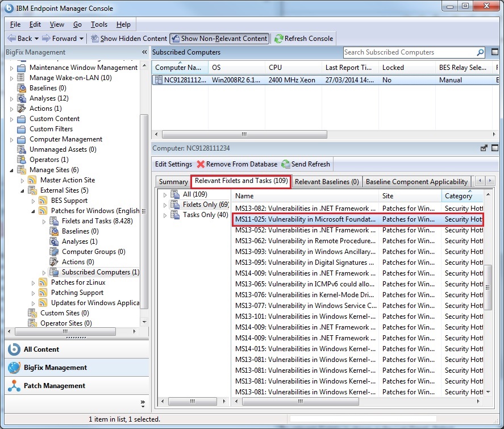This screenshot has height=429, width=504.
Task: Toggle Show Non-Relevant Content
Action: click(x=219, y=39)
